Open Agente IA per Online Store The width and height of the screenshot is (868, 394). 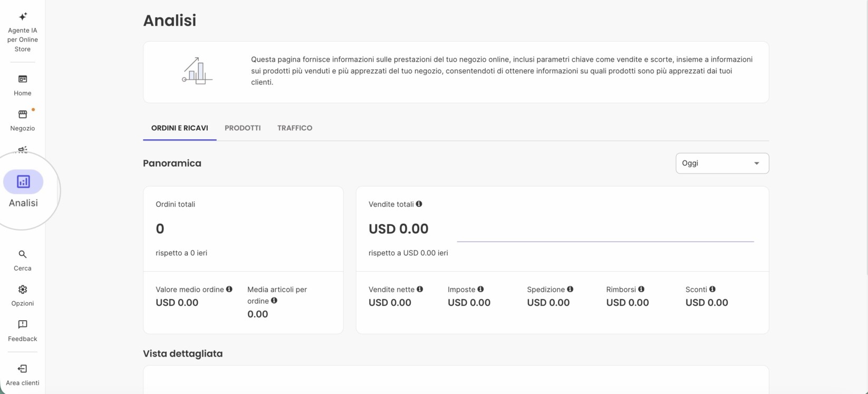(x=23, y=32)
